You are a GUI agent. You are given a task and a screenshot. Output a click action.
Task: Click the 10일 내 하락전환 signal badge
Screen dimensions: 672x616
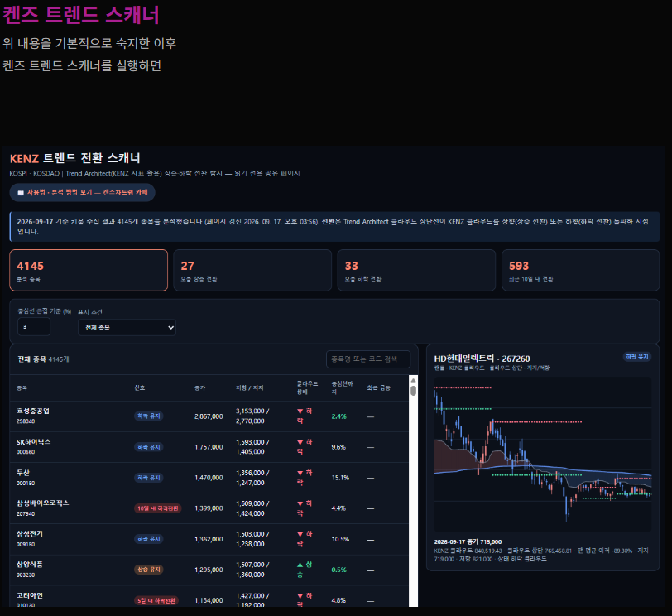[x=158, y=508]
